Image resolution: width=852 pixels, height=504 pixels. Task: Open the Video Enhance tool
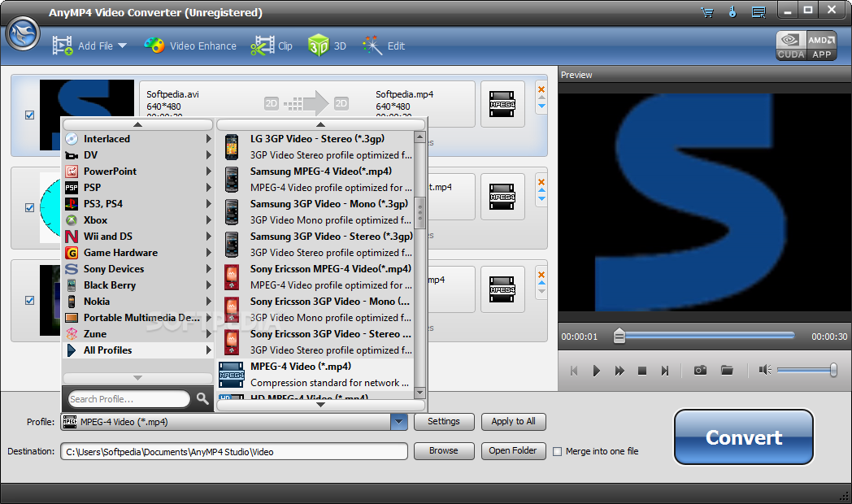(x=190, y=46)
